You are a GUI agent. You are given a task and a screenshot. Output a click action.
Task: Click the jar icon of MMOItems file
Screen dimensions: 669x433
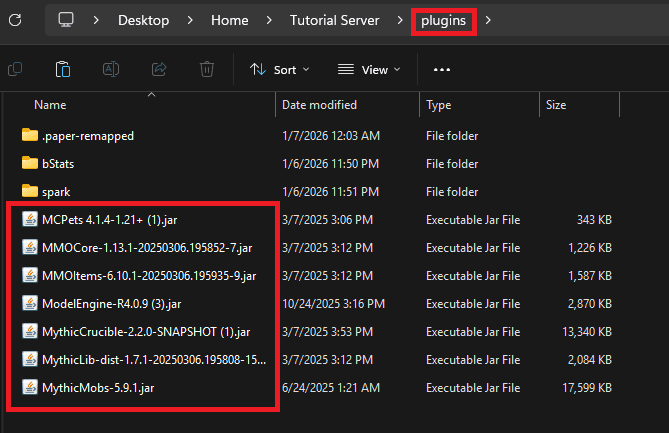tap(30, 275)
